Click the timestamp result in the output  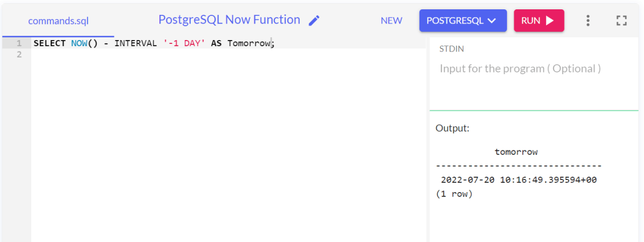tap(519, 180)
